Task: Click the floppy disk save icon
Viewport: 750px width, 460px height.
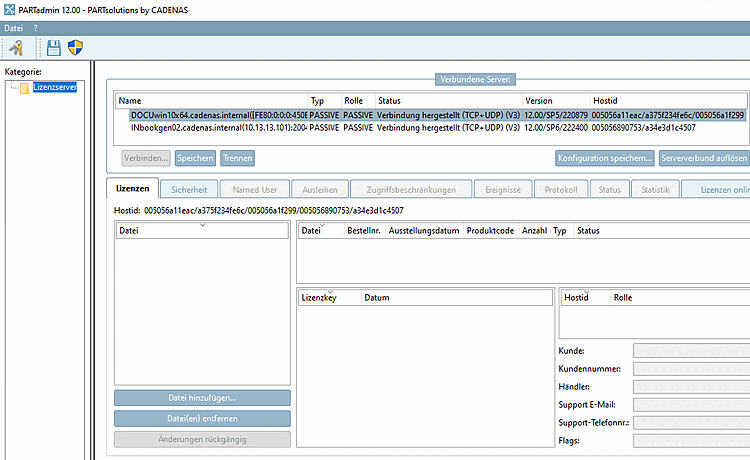Action: pyautogui.click(x=54, y=48)
